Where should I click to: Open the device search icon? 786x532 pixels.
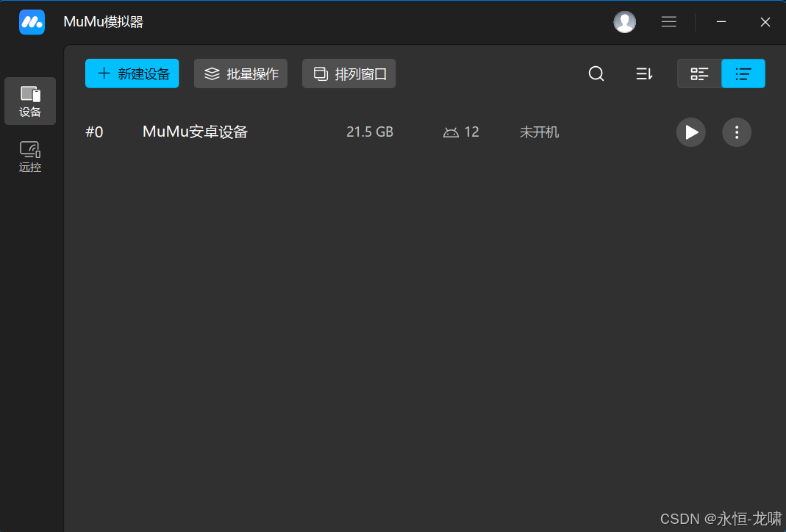click(596, 73)
